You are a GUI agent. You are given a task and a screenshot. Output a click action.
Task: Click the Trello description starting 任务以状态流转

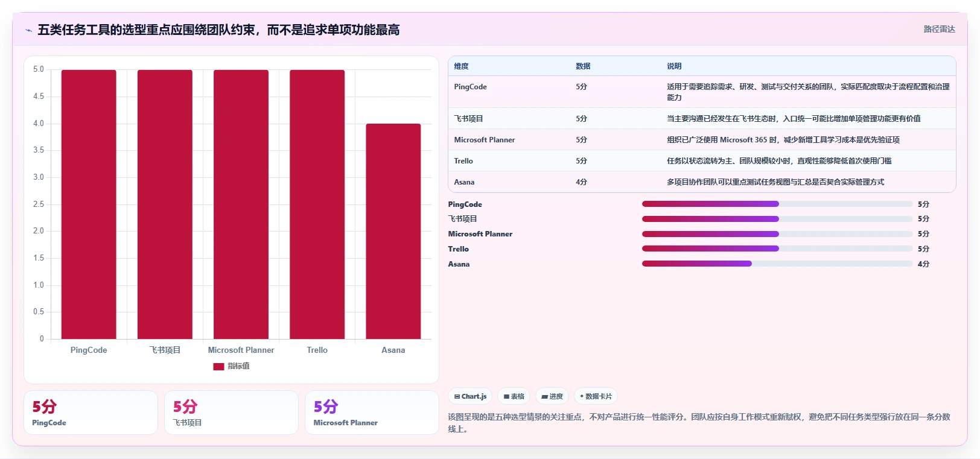coord(779,161)
